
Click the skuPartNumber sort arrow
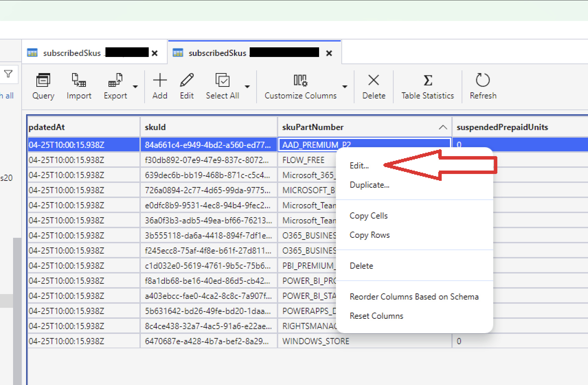tap(443, 127)
